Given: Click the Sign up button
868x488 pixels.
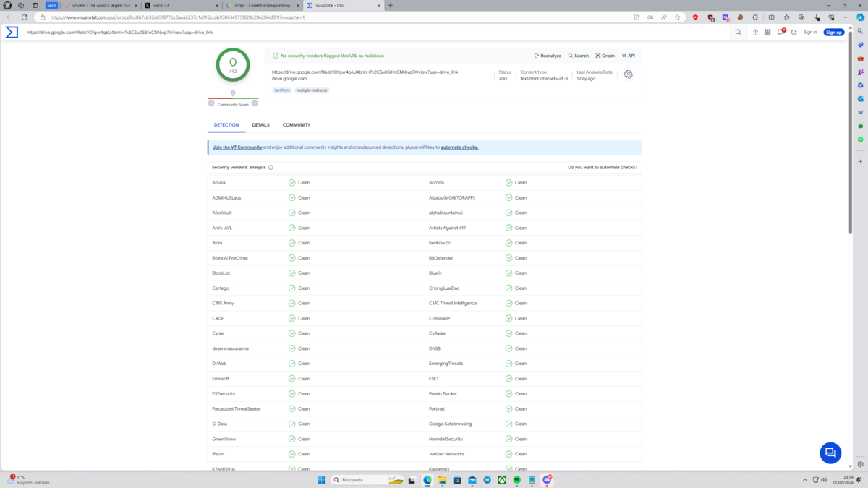Looking at the screenshot, I should [x=834, y=32].
